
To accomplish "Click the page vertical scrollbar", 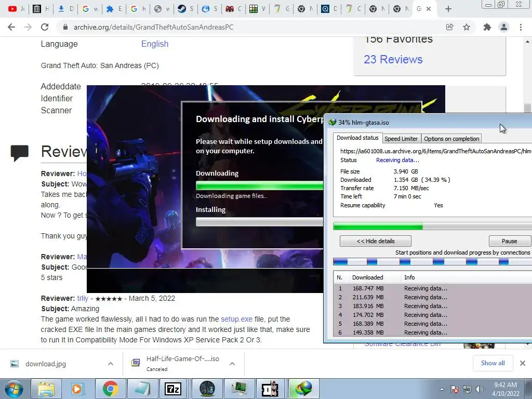I will click(527, 75).
